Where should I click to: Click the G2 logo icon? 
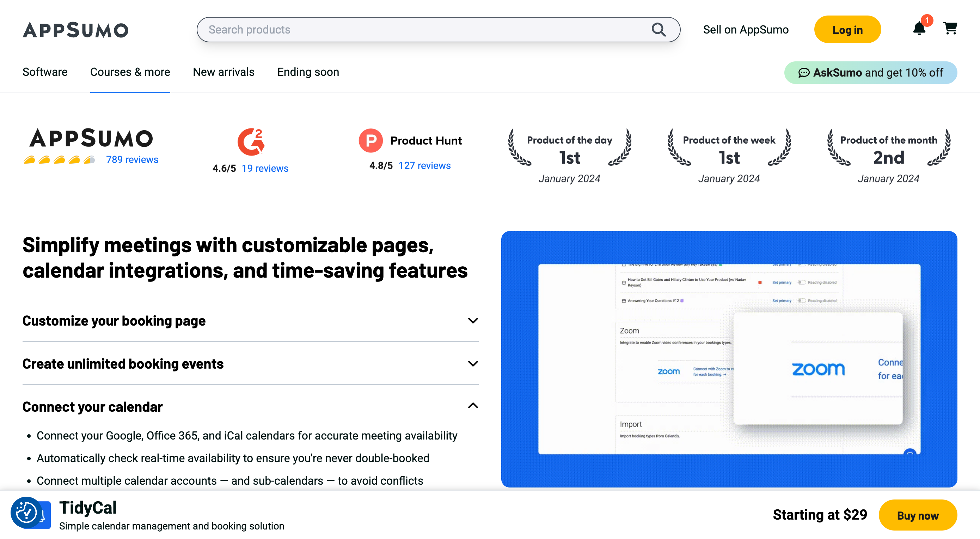(x=251, y=141)
